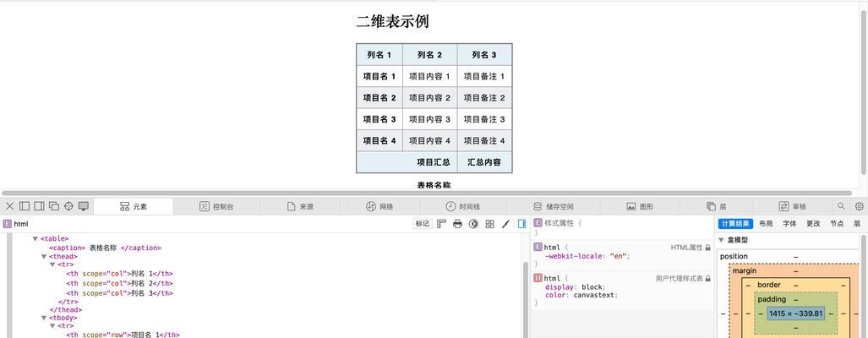Click the 标记 badges button
This screenshot has height=338, width=868.
click(x=422, y=223)
